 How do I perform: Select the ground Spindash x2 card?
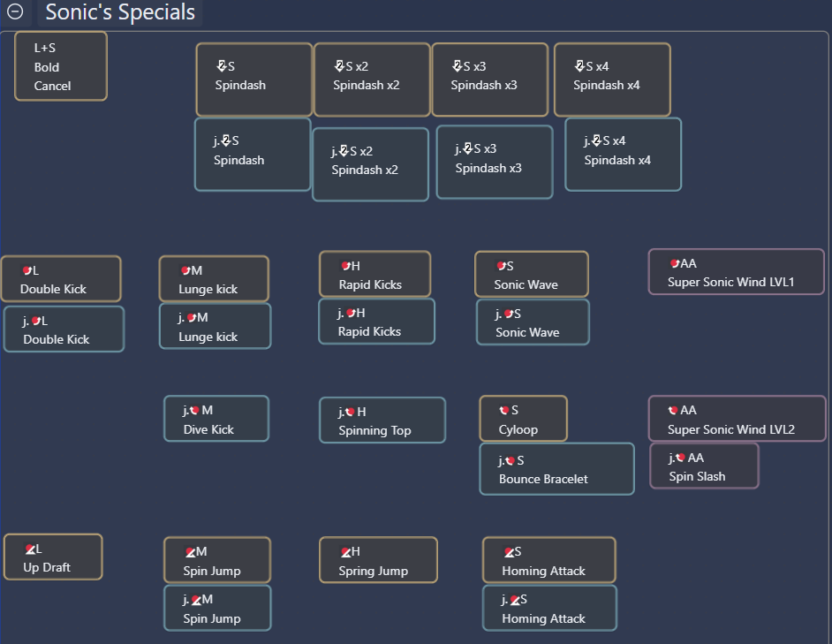(x=372, y=80)
